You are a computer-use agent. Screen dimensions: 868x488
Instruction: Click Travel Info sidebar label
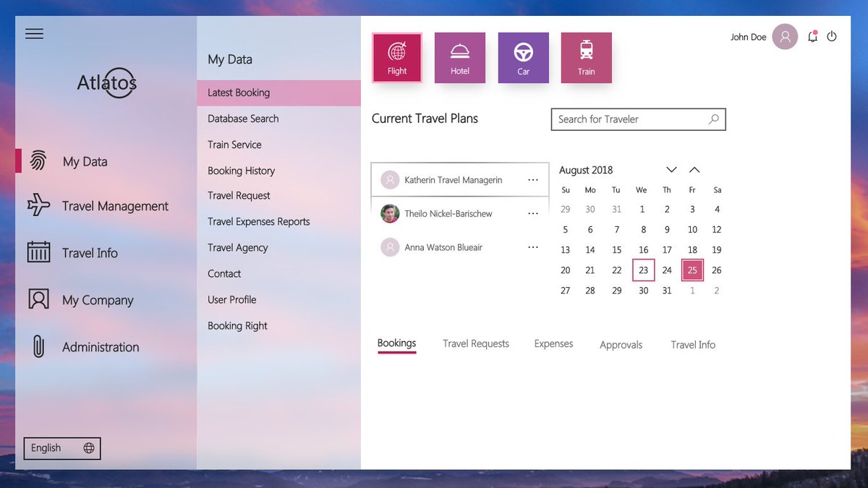coord(90,253)
